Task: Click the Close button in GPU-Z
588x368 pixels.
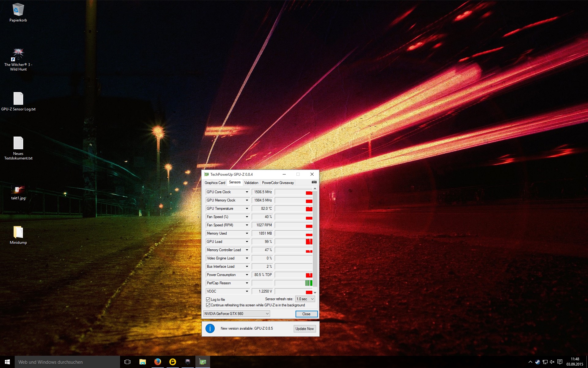Action: coord(306,314)
